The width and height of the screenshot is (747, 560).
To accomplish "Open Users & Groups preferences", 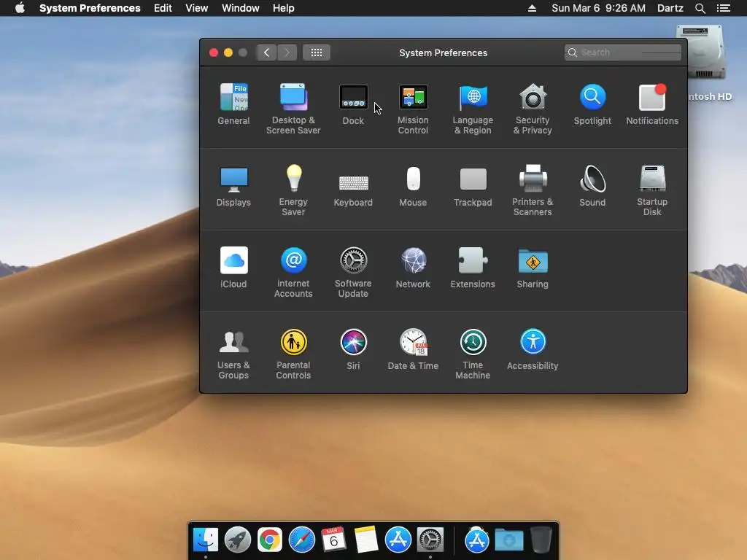I will (x=233, y=354).
